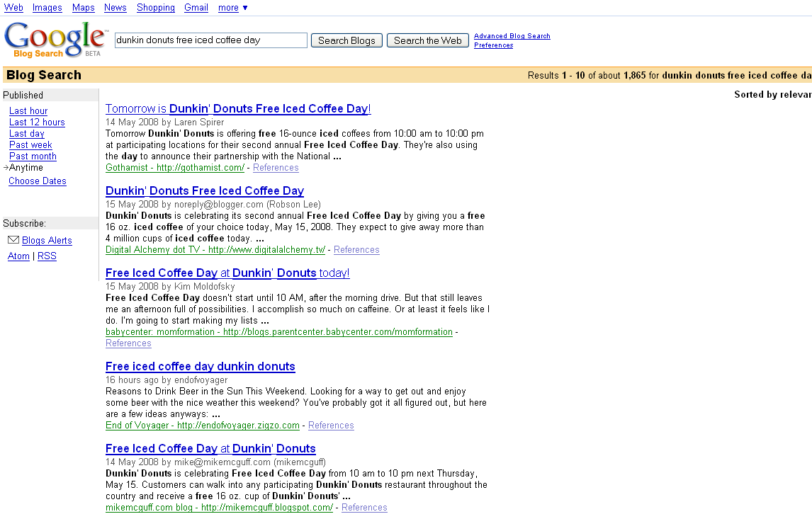Open Gmail from the top navigation
The image size is (812, 519).
point(196,8)
